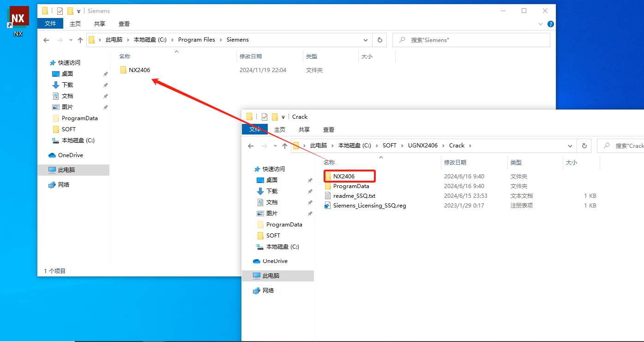Open 文件 menu in Siemens window

coord(50,24)
